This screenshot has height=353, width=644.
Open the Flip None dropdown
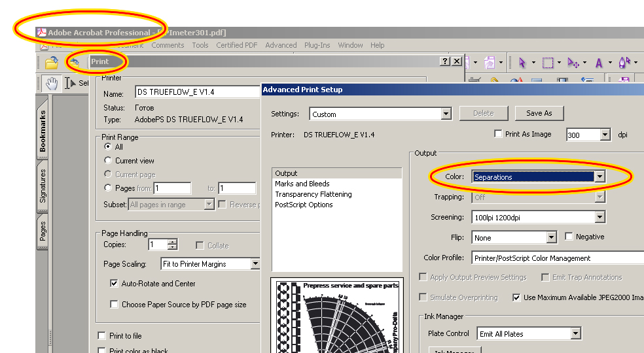tap(552, 237)
